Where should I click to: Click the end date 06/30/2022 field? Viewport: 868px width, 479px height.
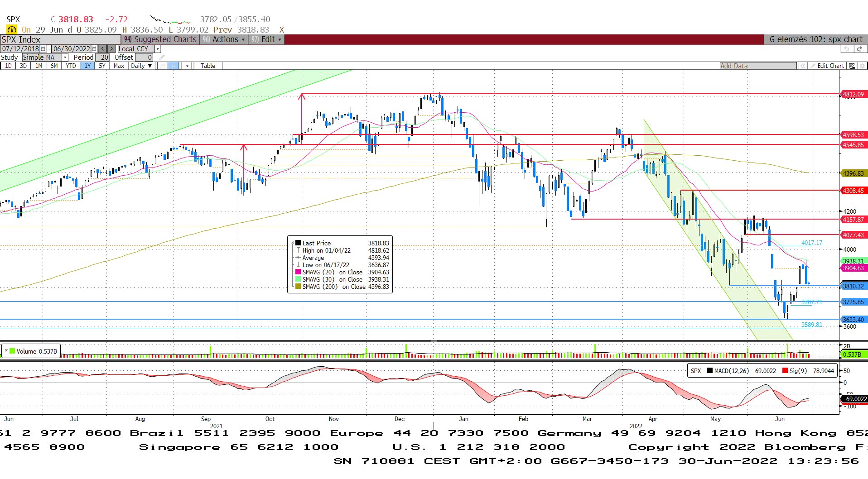[x=72, y=49]
